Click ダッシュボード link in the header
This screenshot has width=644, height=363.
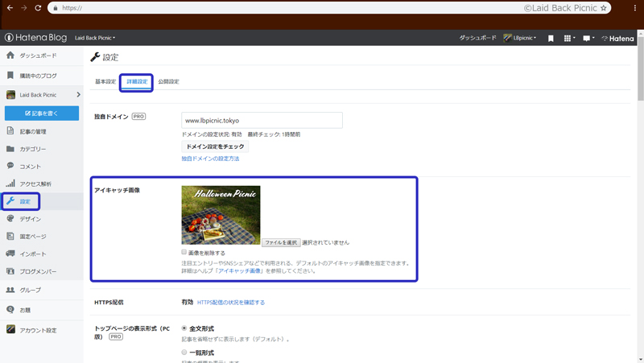[x=477, y=38]
